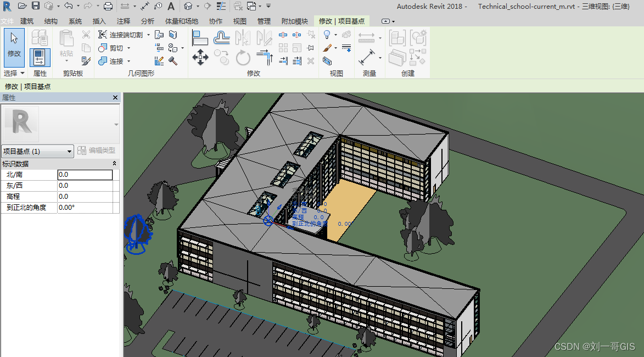Screen dimensions: 644x357
Task: Open the 建筑 ribbon tab
Action: 27,21
